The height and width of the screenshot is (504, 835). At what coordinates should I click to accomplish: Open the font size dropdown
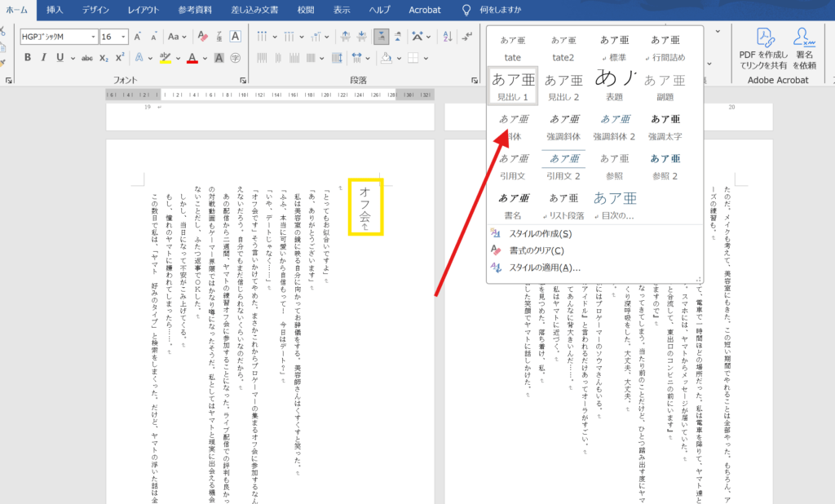[x=122, y=37]
